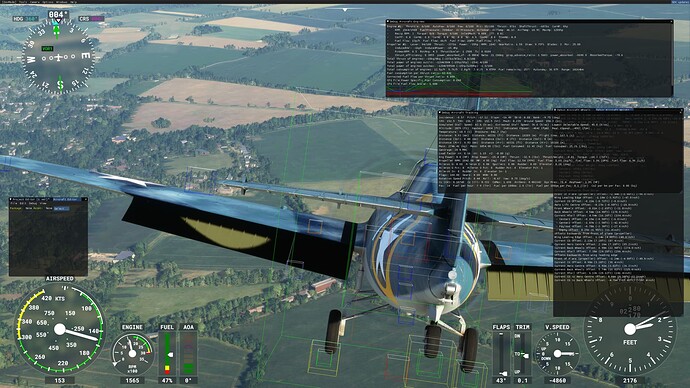690x388 pixels.
Task: Click the AOA angle-of-attack indicator bar
Action: click(188, 354)
